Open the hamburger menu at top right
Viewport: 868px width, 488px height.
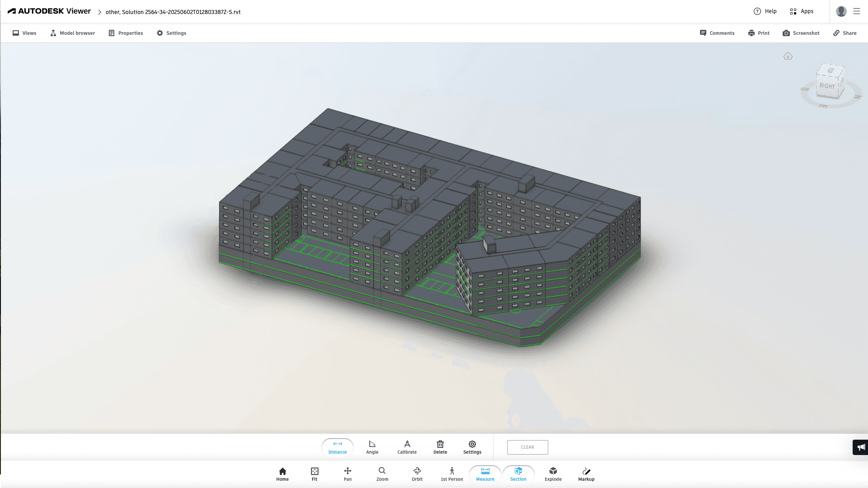(856, 11)
